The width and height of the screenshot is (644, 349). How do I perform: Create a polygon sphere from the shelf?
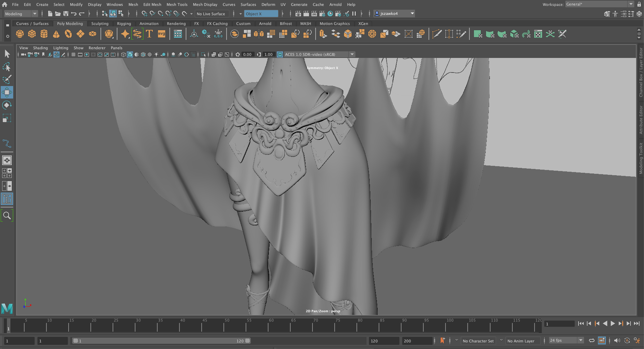click(20, 34)
